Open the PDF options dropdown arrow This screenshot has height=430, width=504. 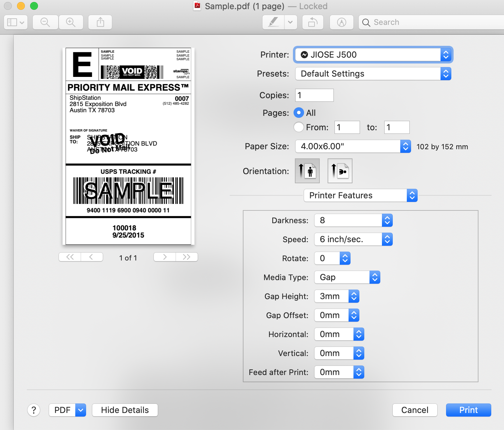tap(81, 410)
